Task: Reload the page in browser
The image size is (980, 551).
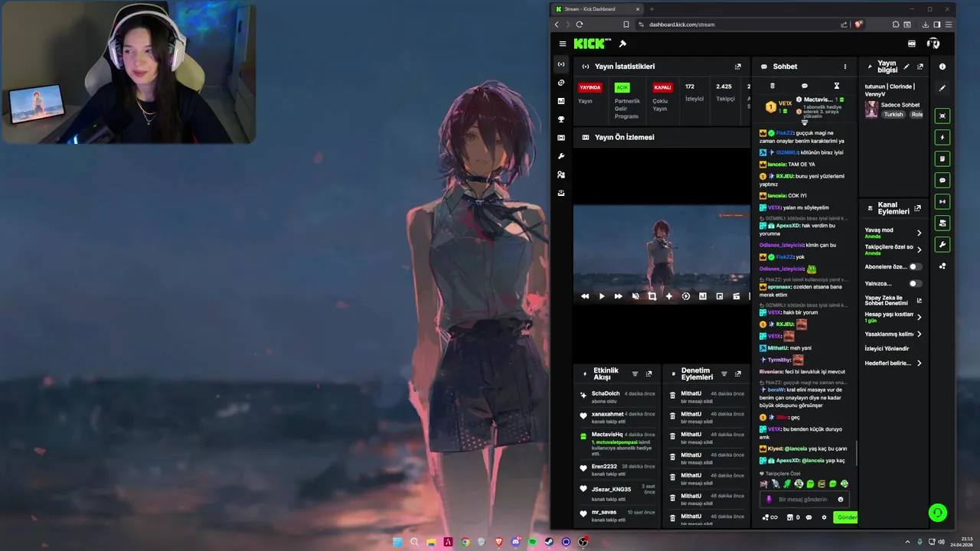Action: pyautogui.click(x=580, y=24)
